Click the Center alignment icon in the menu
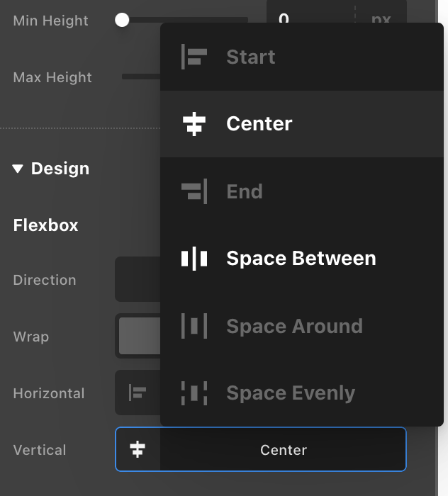The image size is (448, 496). pos(194,124)
